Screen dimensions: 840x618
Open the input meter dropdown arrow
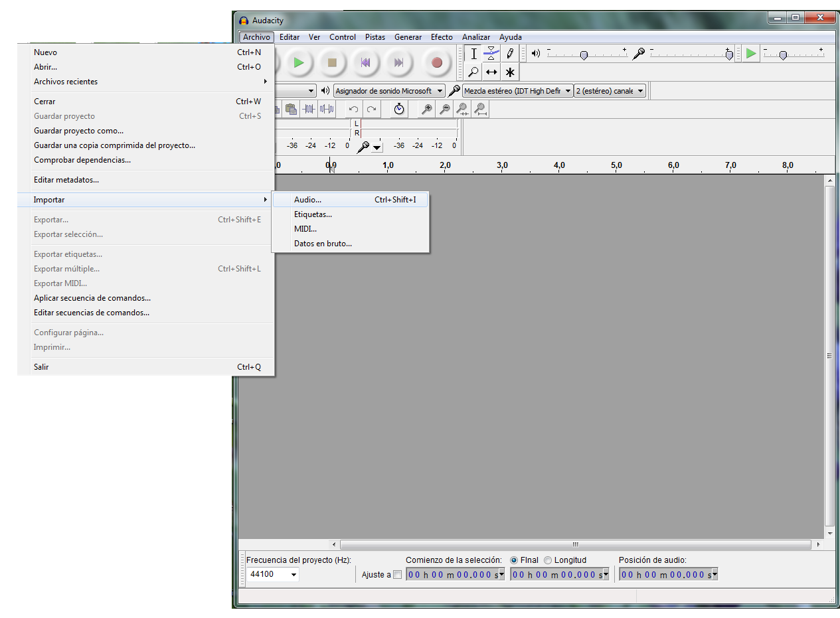coord(377,147)
